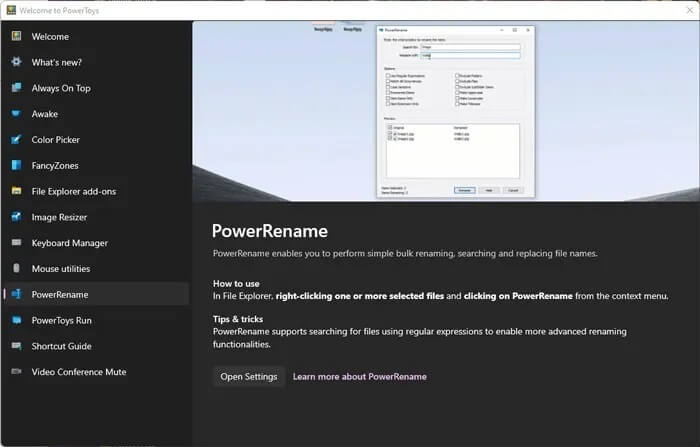Image resolution: width=700 pixels, height=447 pixels.
Task: Open the Awake utility page
Action: pos(95,114)
